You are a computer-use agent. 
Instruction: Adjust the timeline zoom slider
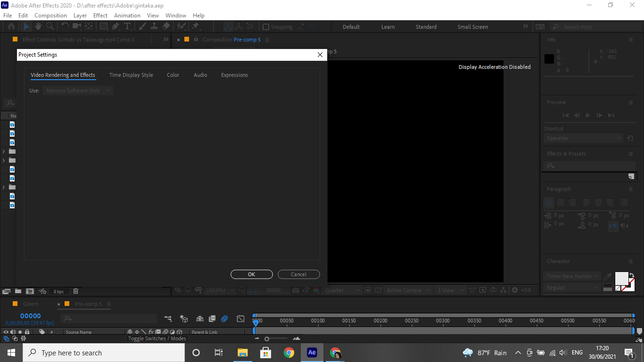[x=267, y=338]
